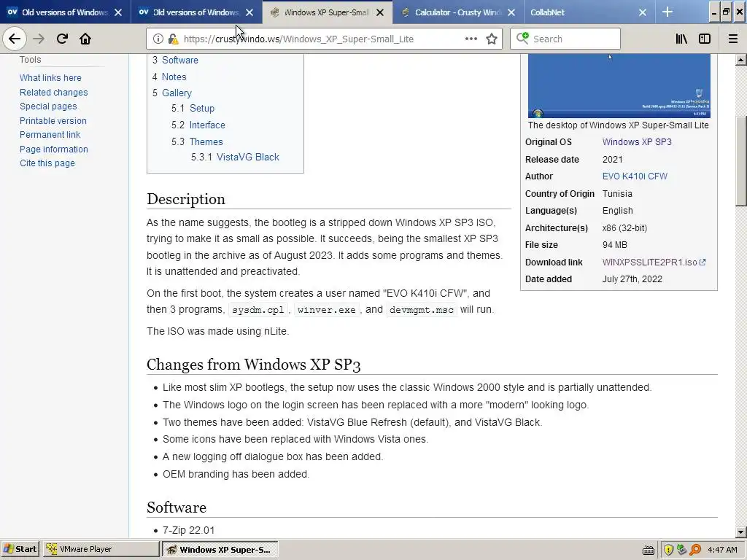The height and width of the screenshot is (560, 747).
Task: Open the Windows Start button
Action: (20, 549)
